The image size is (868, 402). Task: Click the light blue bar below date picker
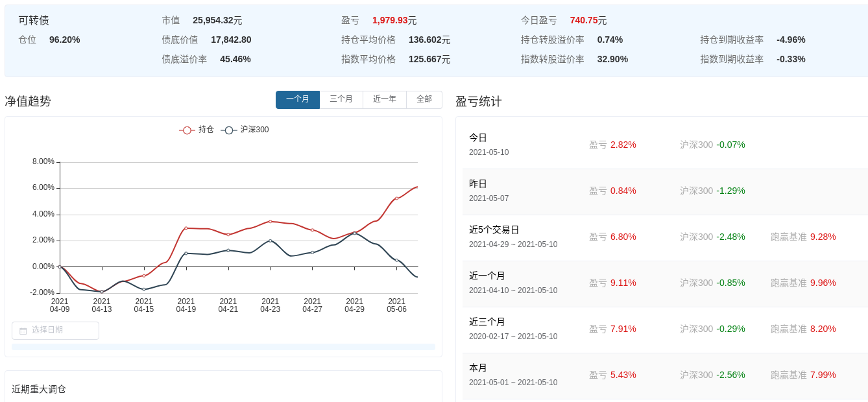[223, 347]
